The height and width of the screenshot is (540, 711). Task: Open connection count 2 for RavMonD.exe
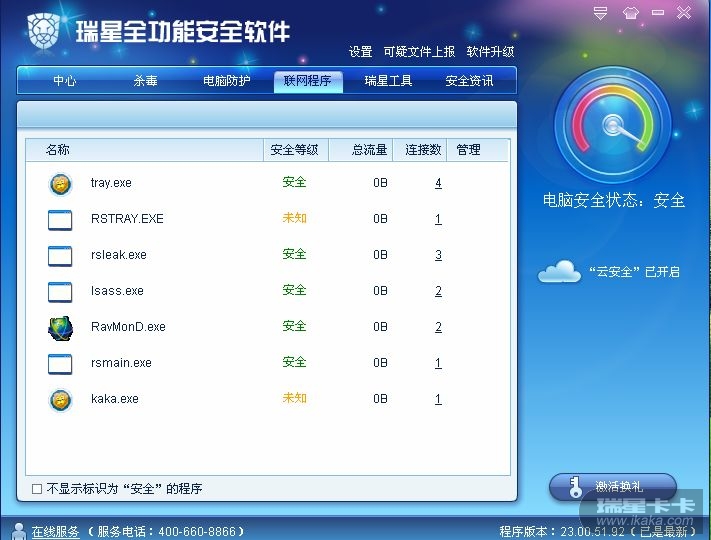438,327
